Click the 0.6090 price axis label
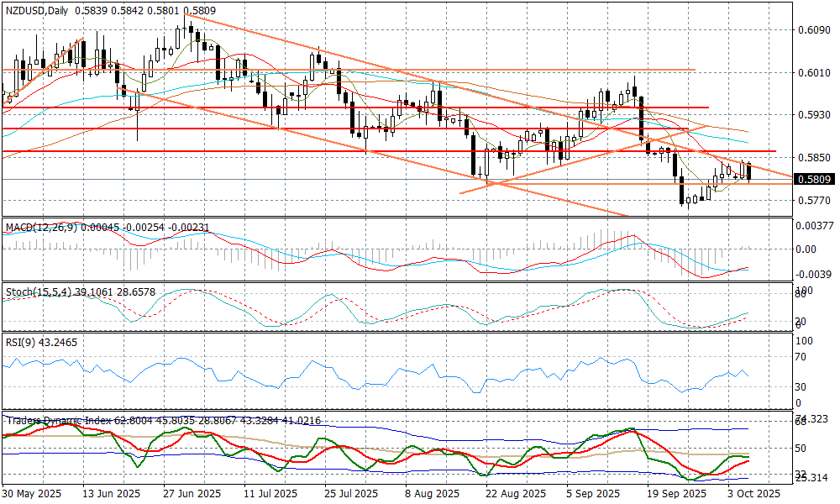The height and width of the screenshot is (504, 840). coord(812,31)
